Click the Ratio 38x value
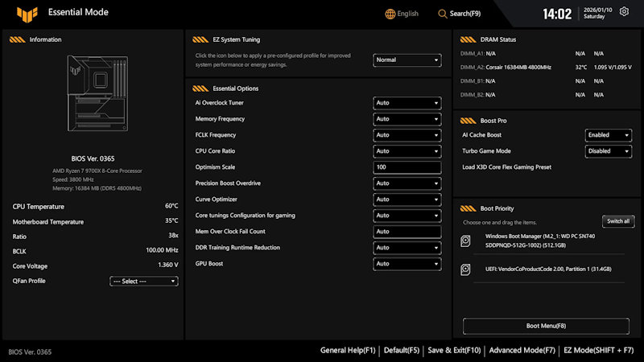 (x=173, y=236)
